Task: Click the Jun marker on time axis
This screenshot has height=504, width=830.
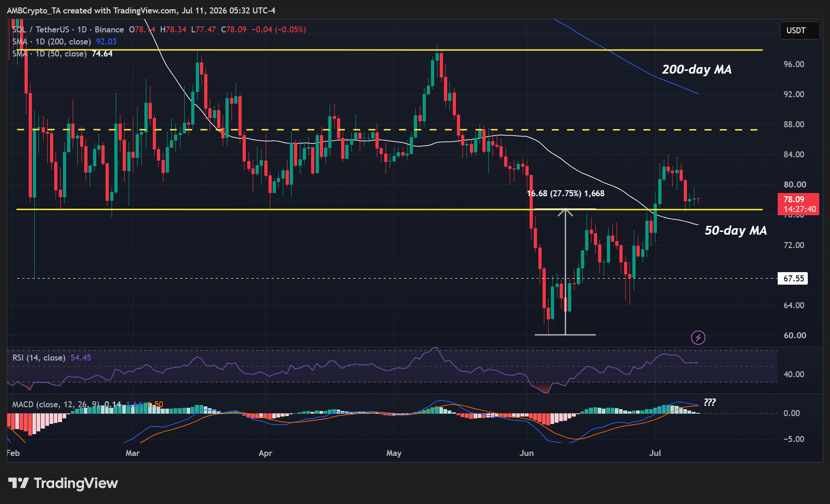Action: click(x=526, y=453)
